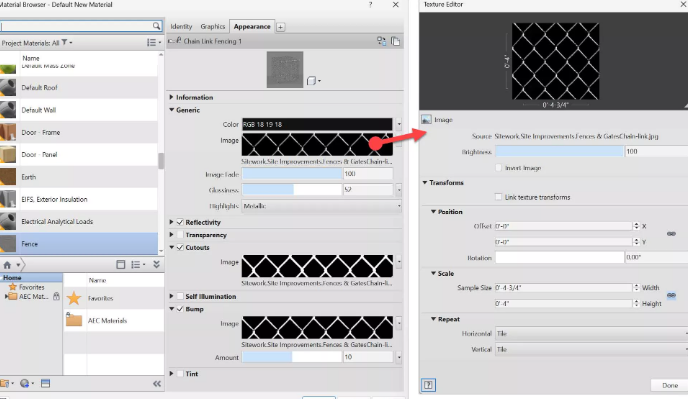Increase Sample Size Width stepper

[x=636, y=286]
